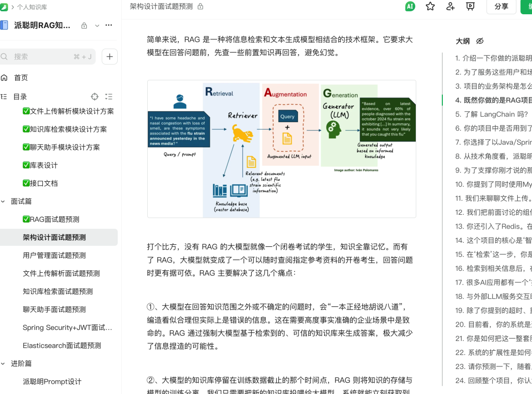This screenshot has width=532, height=394.
Task: Open 首页 in the sidebar
Action: click(21, 78)
